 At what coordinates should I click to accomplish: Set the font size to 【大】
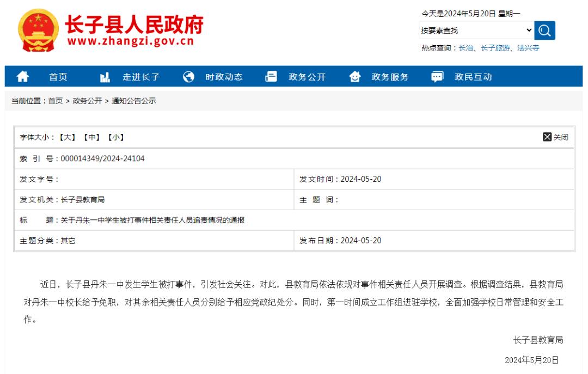point(67,137)
